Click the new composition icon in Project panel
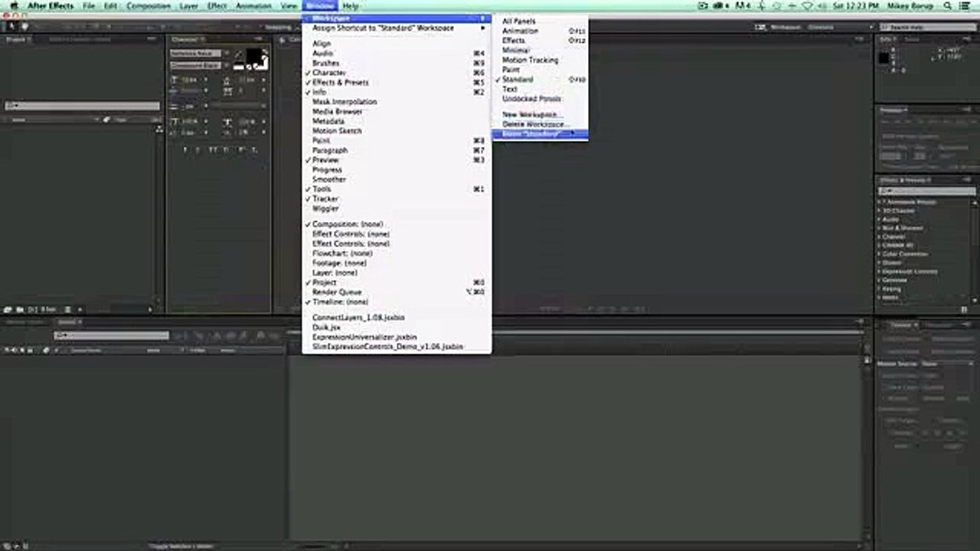 tap(32, 309)
